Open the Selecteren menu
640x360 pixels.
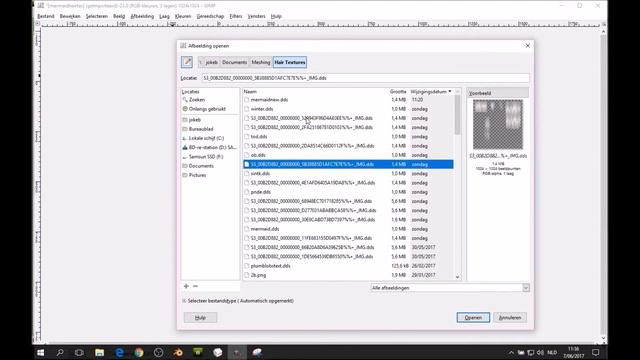pos(97,16)
